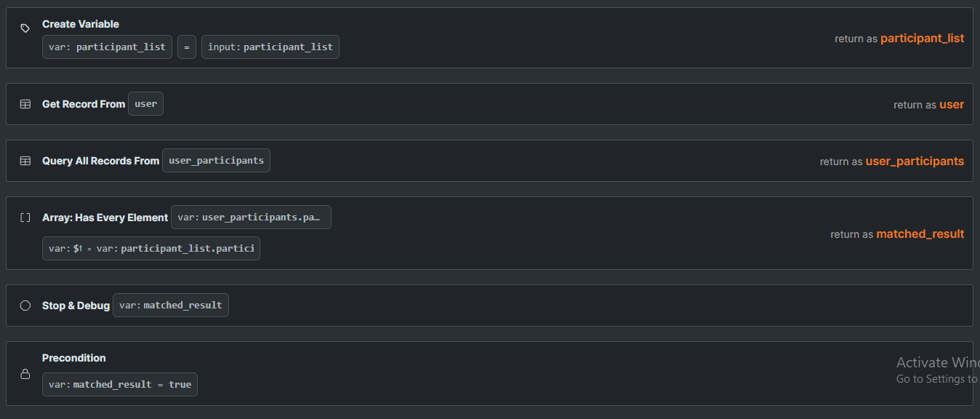Edit the matched_result = true precondition
Screen dimensions: 980x419
point(120,385)
